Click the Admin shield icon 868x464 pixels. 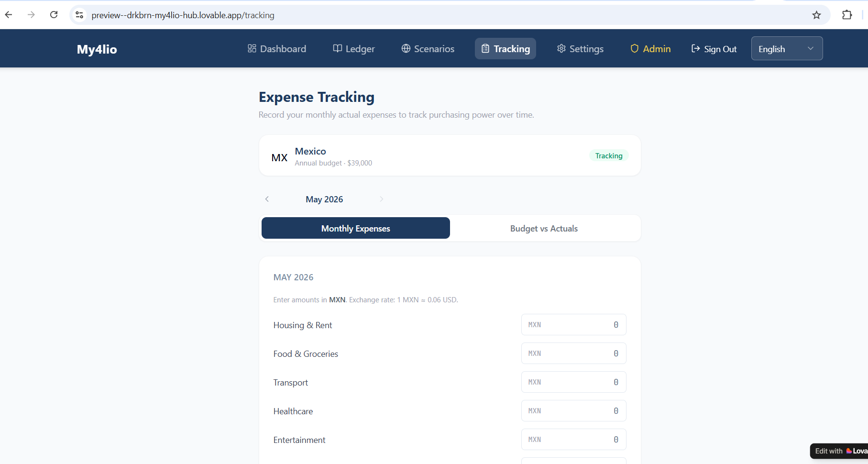(x=635, y=48)
